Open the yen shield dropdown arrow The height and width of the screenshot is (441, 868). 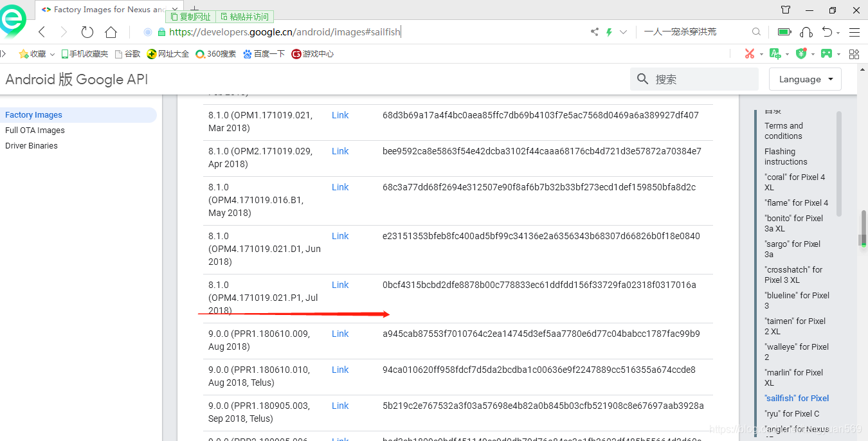(x=813, y=55)
